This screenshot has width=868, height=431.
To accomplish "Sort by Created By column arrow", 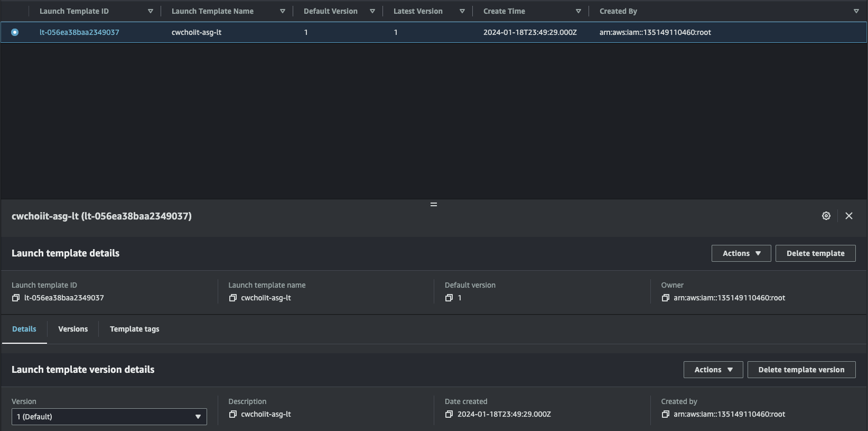I will [x=856, y=11].
